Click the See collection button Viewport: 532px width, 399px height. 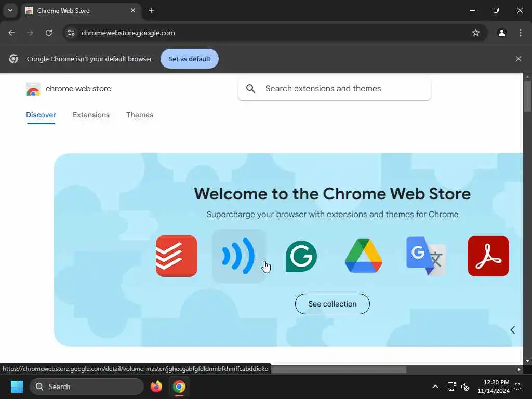click(x=332, y=304)
